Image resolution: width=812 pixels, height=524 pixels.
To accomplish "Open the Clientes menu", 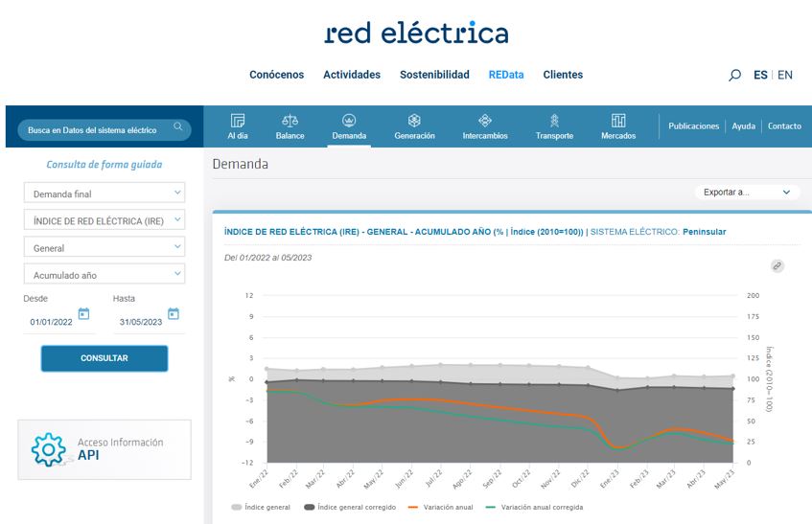I will tap(563, 75).
